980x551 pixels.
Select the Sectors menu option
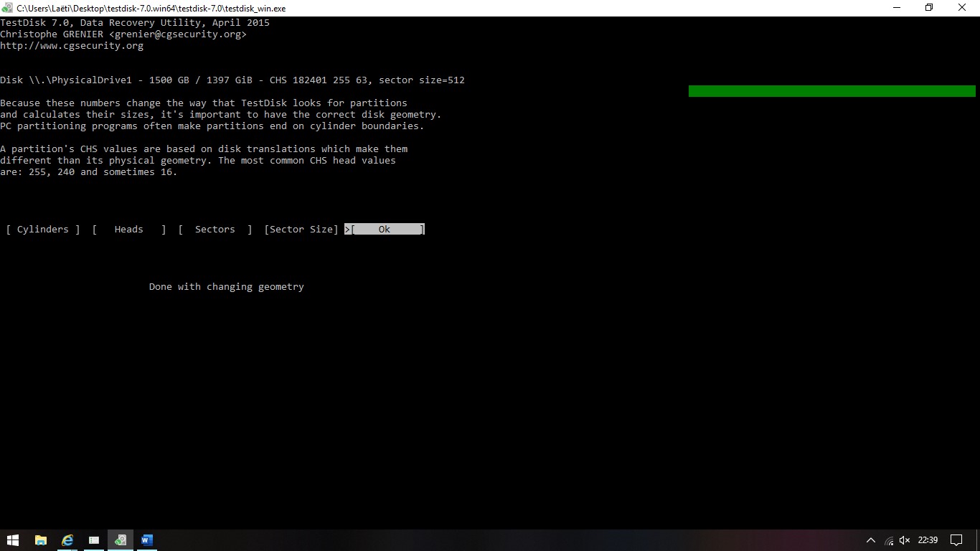[215, 230]
